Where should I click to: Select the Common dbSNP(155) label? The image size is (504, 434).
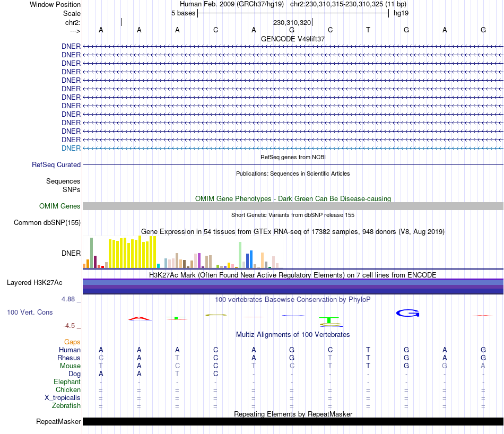(x=47, y=222)
